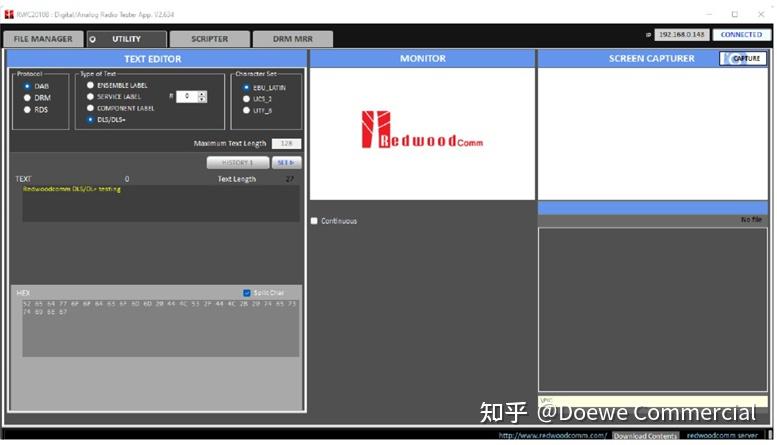Open the DRM MRR tab
The height and width of the screenshot is (445, 777).
click(292, 39)
